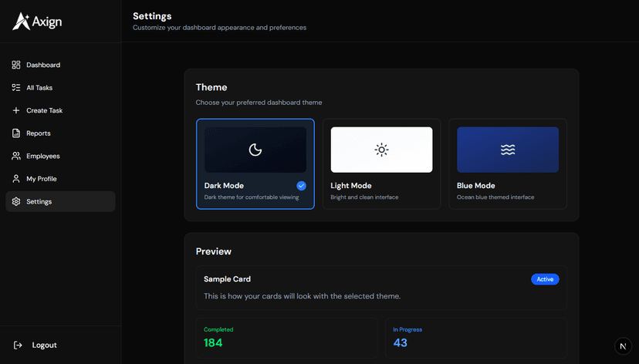Select the Light Mode theme option
Screen dimensions: 639x364
point(381,163)
